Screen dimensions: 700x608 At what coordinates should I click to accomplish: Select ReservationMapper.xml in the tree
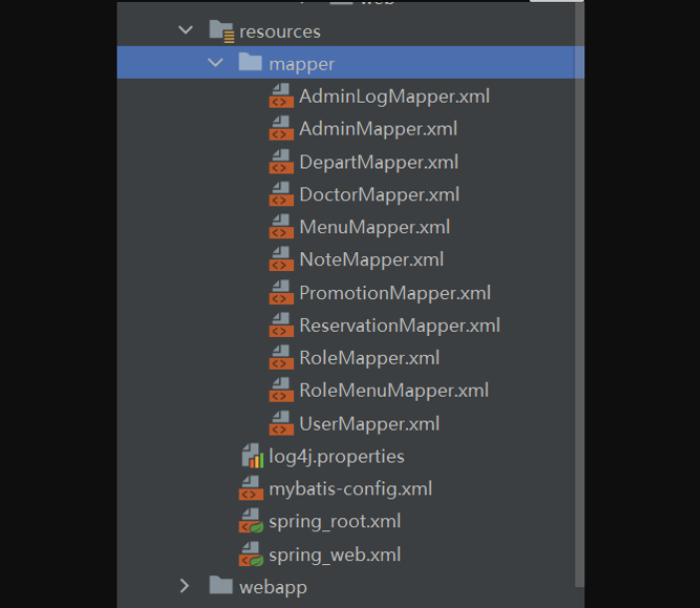tap(399, 326)
